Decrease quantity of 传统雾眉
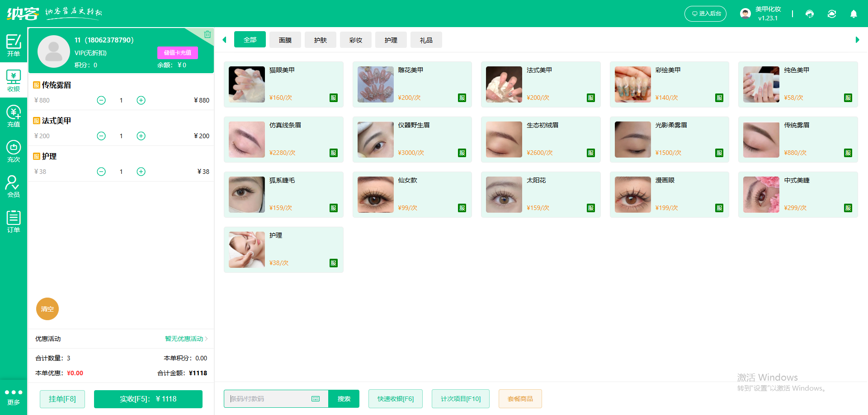The width and height of the screenshot is (868, 415). [101, 100]
